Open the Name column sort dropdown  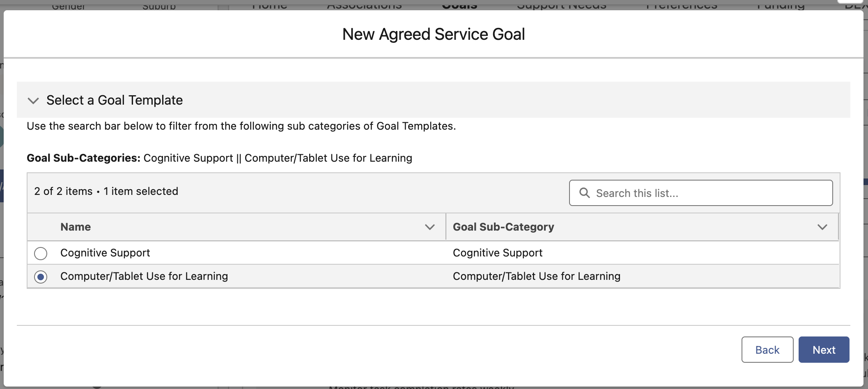coord(429,227)
